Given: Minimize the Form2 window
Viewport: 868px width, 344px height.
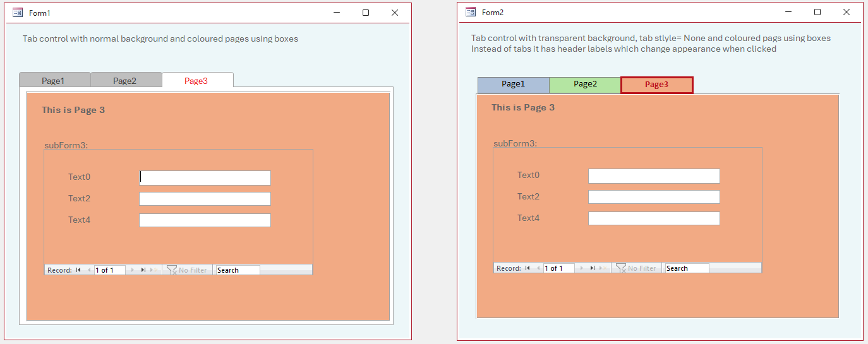Looking at the screenshot, I should coord(788,12).
